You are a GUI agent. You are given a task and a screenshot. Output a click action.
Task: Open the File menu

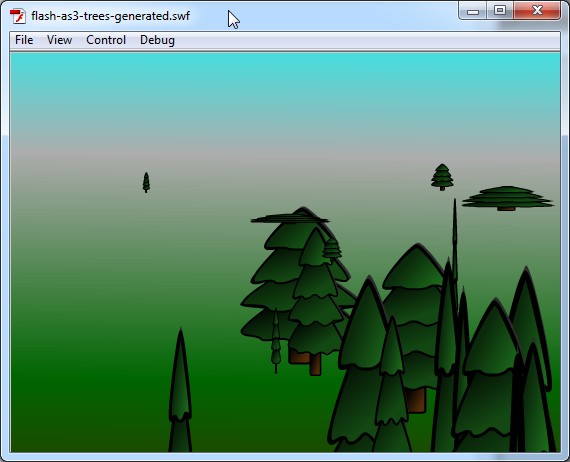24,40
